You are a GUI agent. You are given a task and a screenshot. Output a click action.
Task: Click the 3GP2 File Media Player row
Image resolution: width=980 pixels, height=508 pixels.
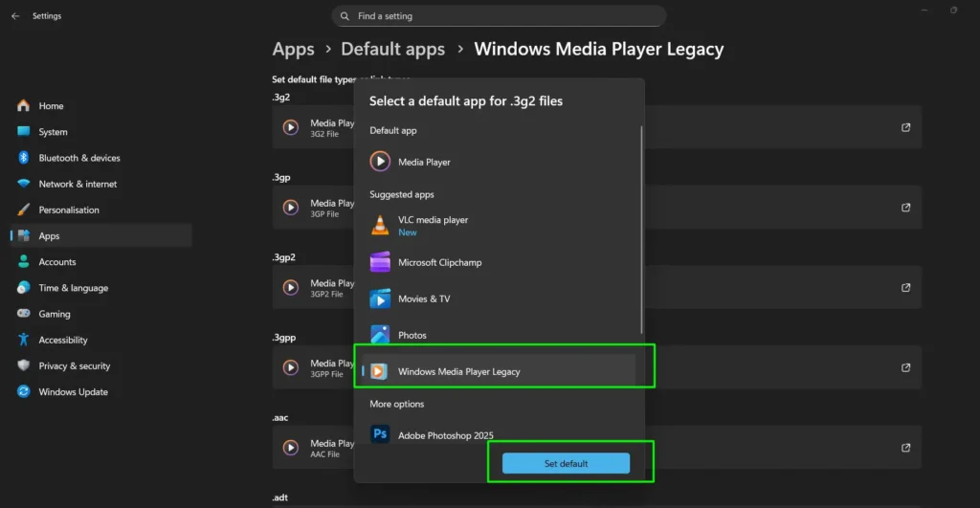pyautogui.click(x=597, y=287)
